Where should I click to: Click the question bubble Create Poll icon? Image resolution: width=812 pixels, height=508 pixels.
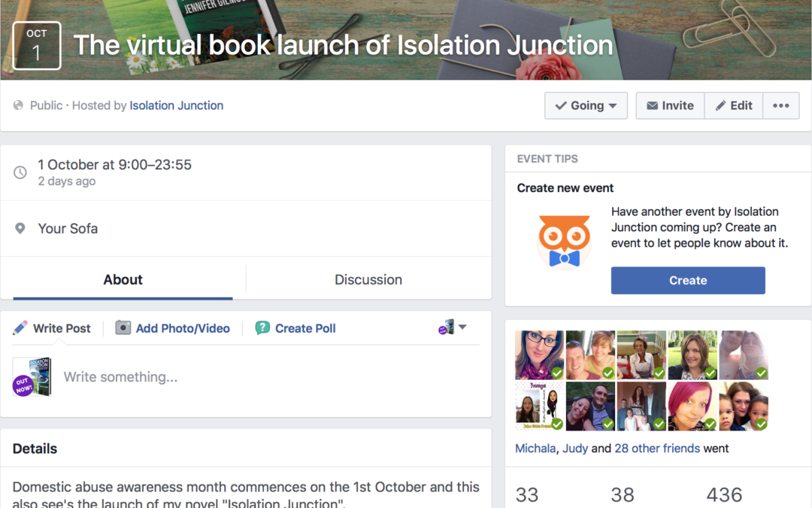tap(262, 328)
